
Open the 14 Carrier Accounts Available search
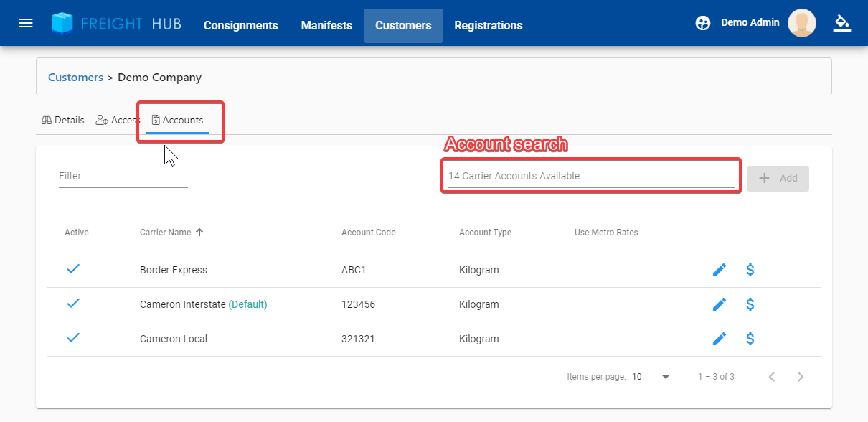click(592, 176)
